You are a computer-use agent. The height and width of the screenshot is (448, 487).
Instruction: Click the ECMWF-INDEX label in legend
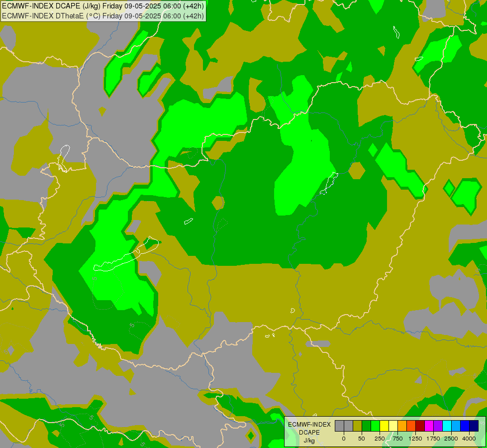(x=309, y=425)
